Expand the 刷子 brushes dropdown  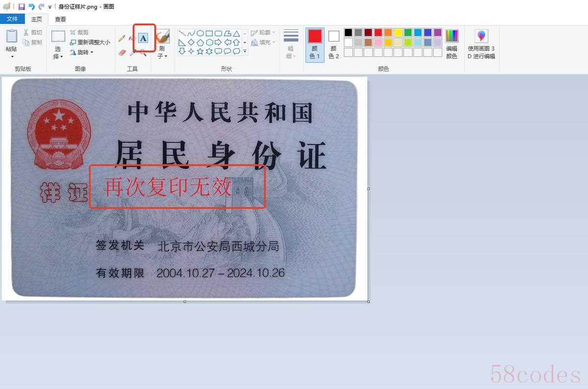click(162, 56)
